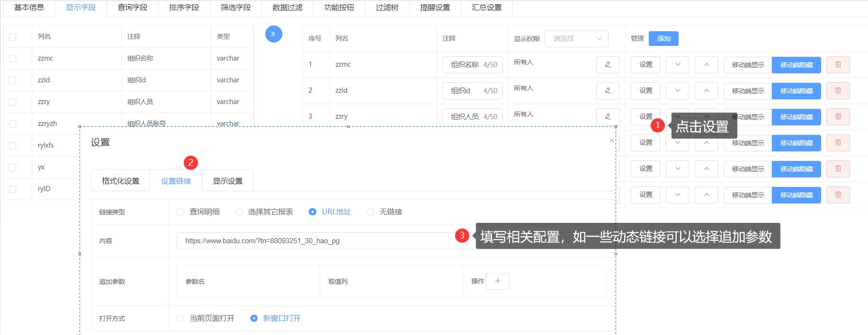
Task: Click the trash icon for zzid row
Action: pyautogui.click(x=838, y=91)
